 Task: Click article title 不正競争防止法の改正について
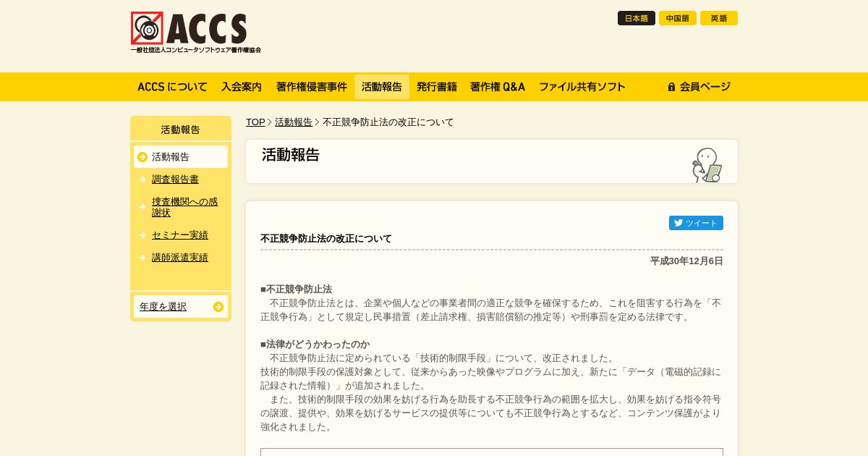pyautogui.click(x=326, y=239)
